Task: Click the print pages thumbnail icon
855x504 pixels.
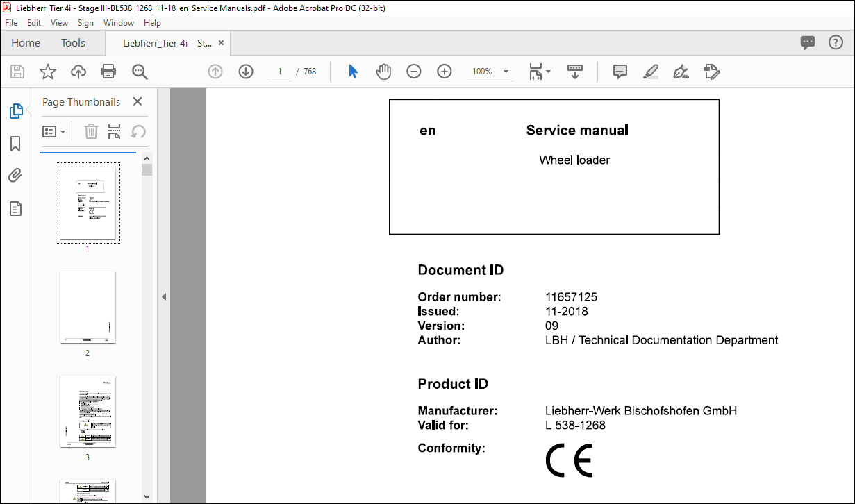Action: pos(115,131)
